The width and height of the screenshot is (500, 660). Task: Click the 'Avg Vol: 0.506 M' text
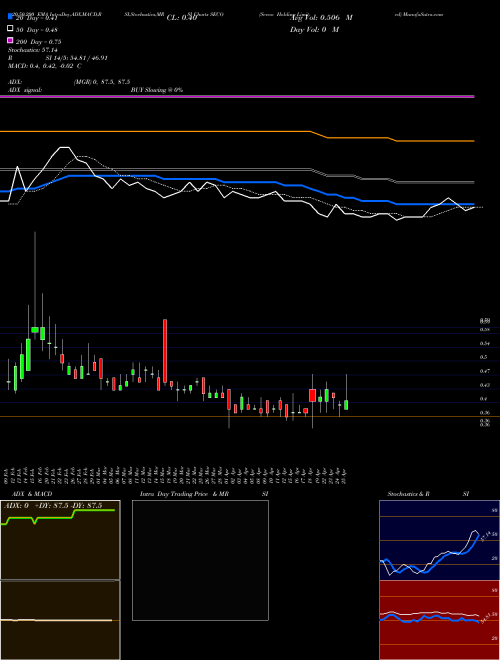(x=321, y=18)
